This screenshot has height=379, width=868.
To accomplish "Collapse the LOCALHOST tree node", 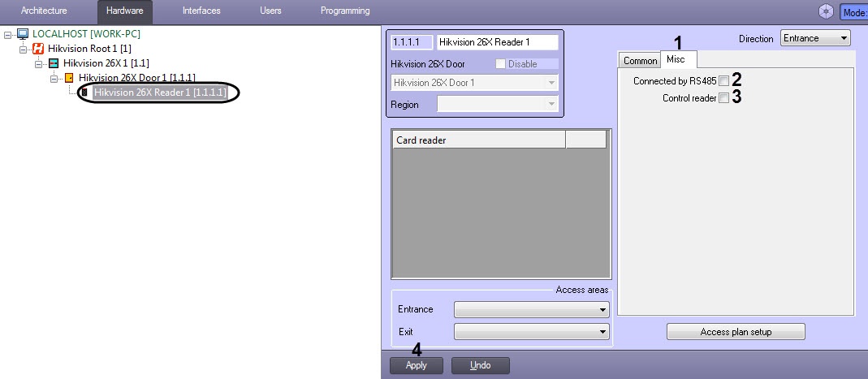I will pyautogui.click(x=7, y=34).
